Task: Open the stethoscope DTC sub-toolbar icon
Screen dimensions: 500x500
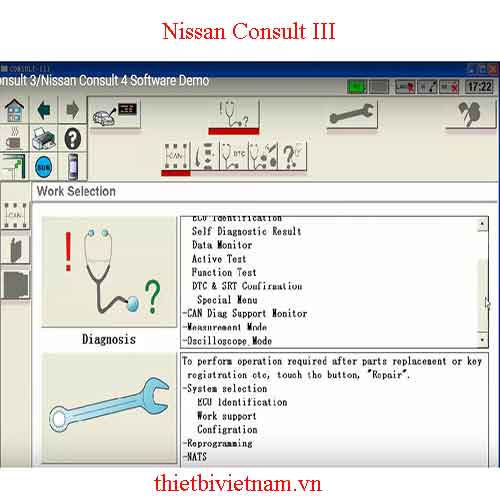Action: 234,156
